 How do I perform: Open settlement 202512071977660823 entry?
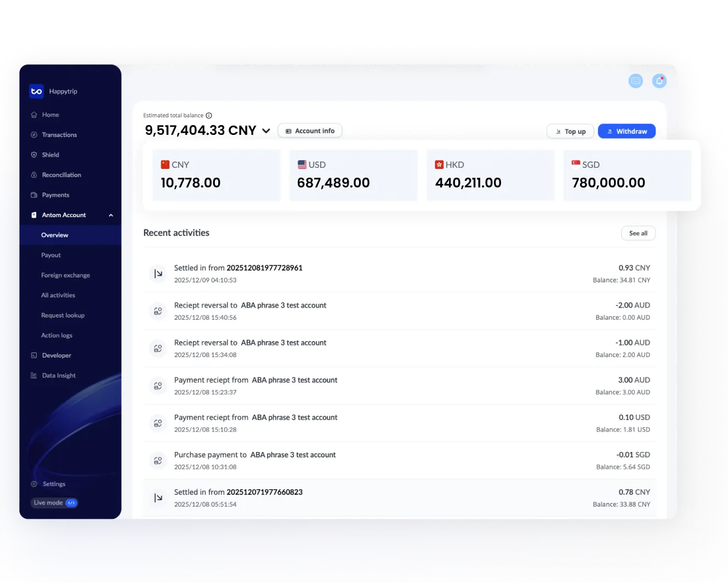399,498
